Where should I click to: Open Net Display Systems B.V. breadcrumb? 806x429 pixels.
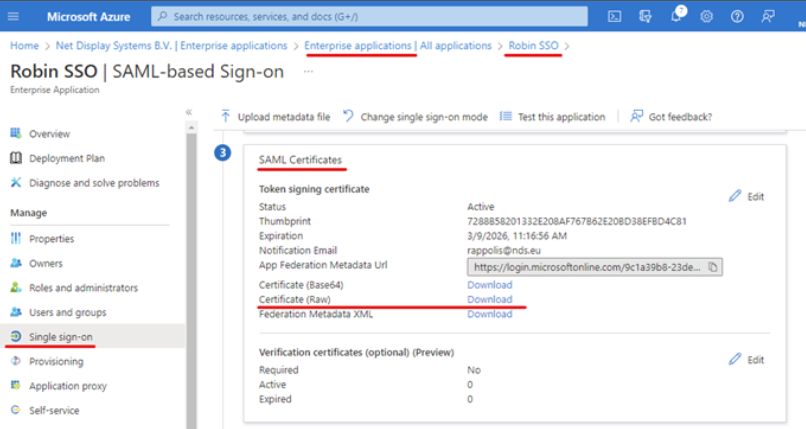coord(171,46)
